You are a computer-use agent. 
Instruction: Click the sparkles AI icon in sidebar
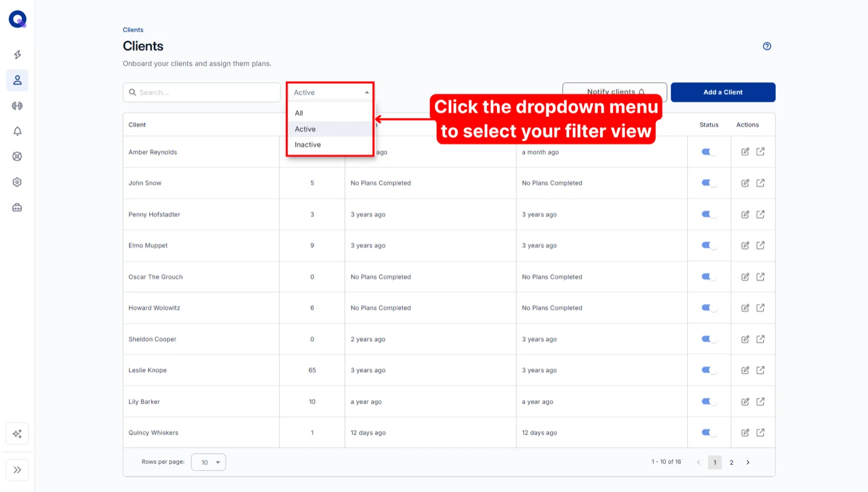(x=17, y=434)
